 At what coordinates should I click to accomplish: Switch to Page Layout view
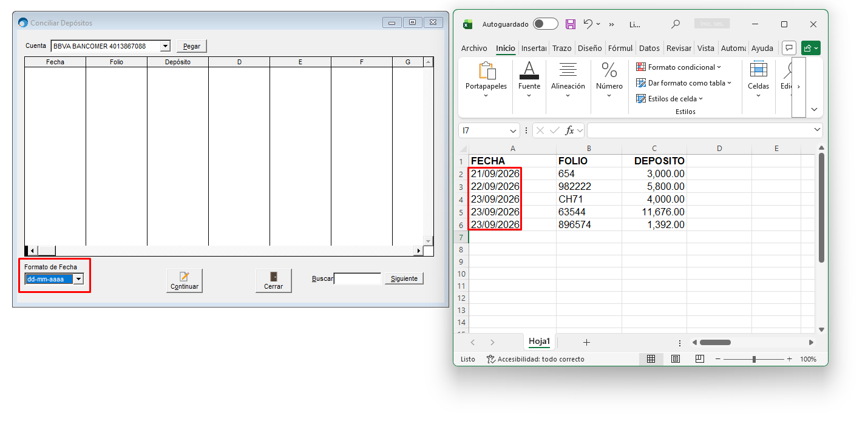click(x=676, y=359)
